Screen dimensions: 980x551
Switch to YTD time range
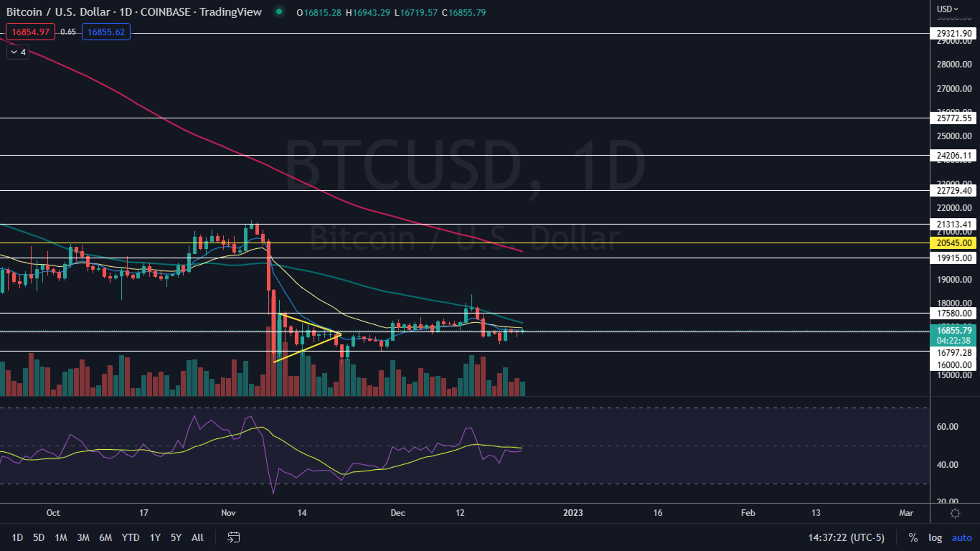coord(130,538)
